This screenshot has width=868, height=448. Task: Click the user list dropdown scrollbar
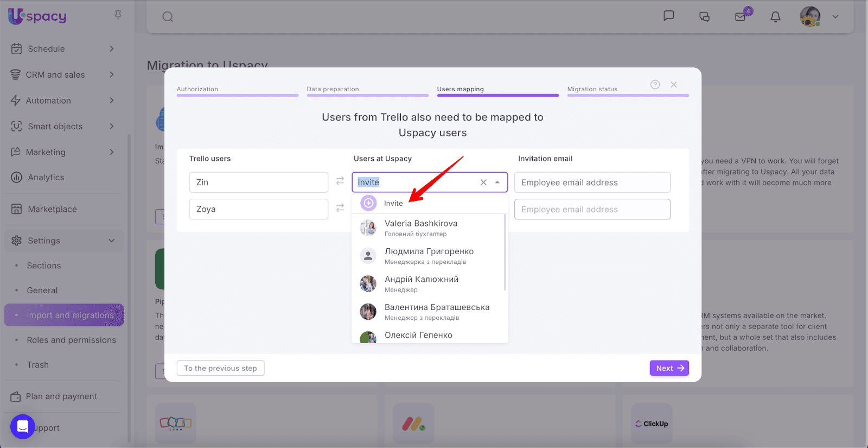click(505, 253)
